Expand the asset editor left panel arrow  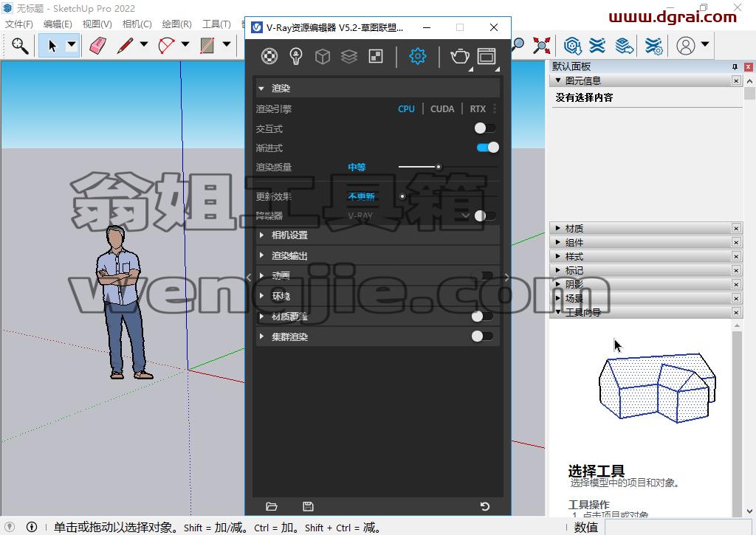pyautogui.click(x=249, y=277)
